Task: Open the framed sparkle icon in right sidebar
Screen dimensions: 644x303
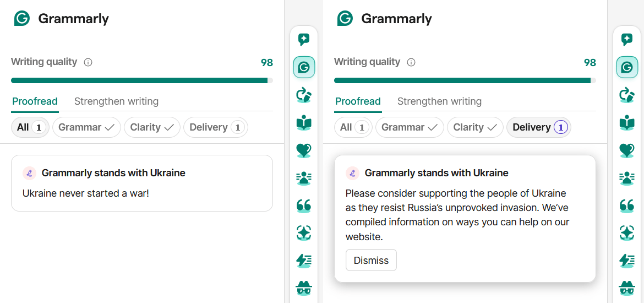Action: (627, 233)
